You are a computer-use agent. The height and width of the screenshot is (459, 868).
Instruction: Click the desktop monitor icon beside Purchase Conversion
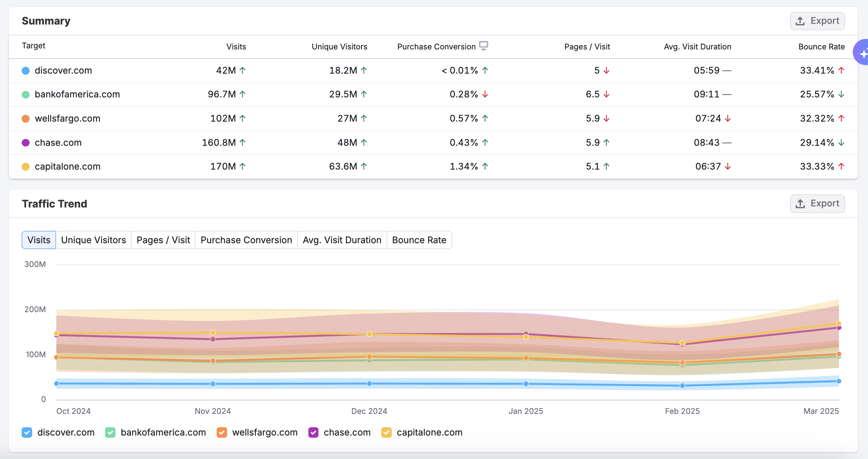coord(483,45)
